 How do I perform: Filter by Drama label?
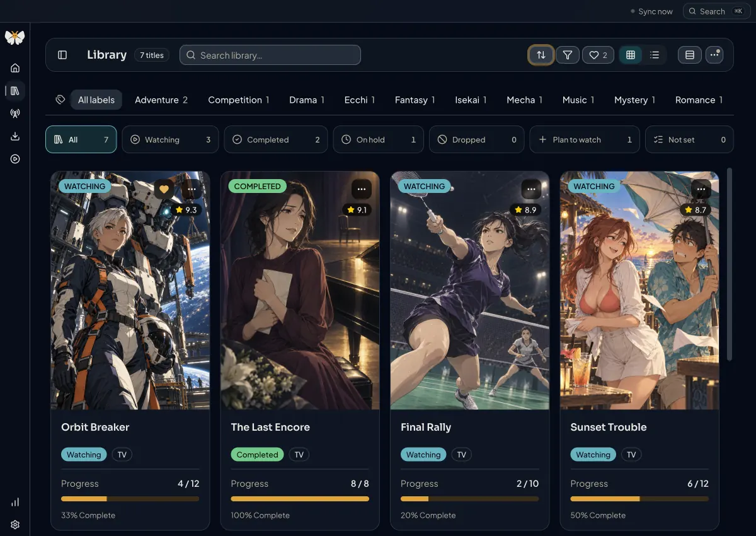307,100
